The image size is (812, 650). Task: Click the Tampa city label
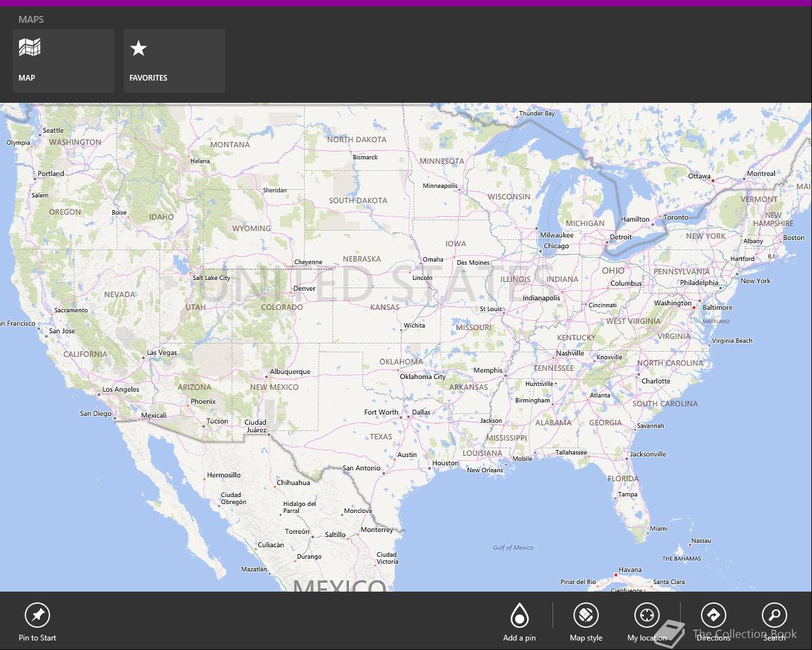627,494
